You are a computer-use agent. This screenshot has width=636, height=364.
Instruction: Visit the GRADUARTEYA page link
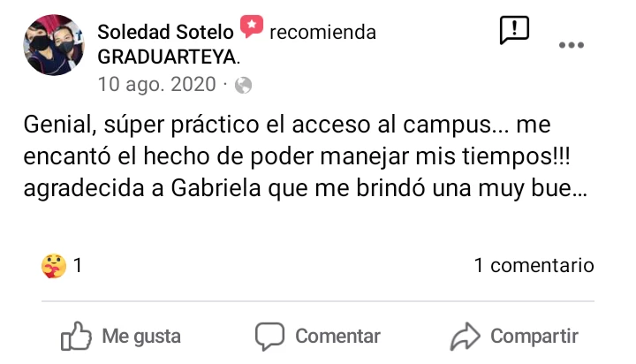pyautogui.click(x=169, y=57)
